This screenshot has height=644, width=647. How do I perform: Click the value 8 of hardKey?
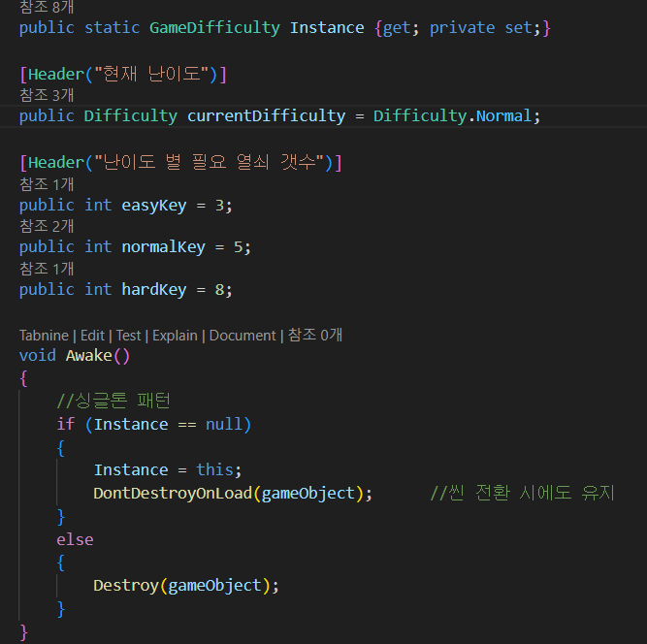(x=219, y=290)
